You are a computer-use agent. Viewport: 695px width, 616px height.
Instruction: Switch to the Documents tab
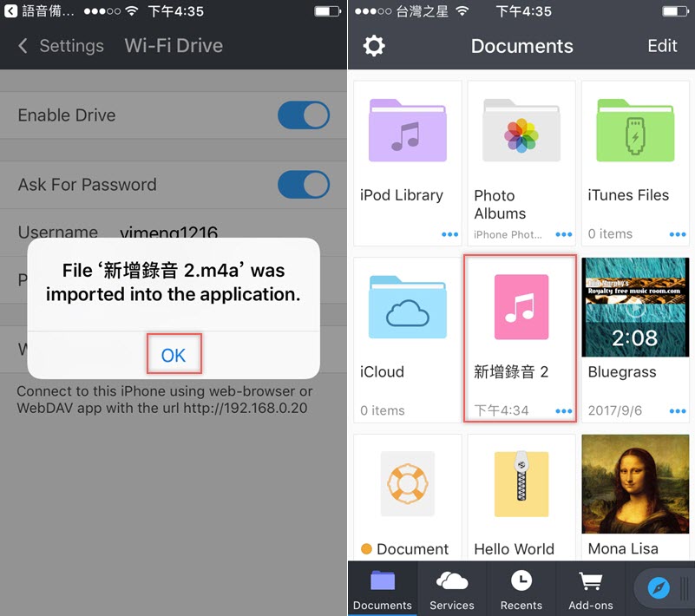click(x=383, y=588)
